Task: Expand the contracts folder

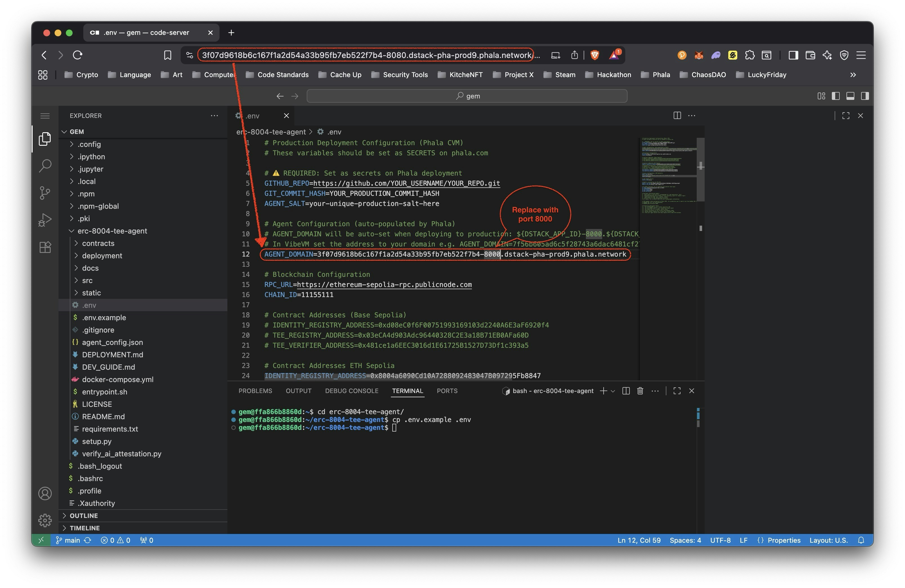Action: [x=98, y=243]
